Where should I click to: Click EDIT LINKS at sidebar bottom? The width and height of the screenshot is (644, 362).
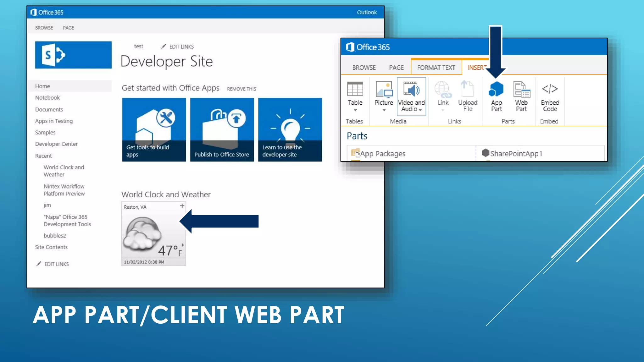click(x=57, y=264)
